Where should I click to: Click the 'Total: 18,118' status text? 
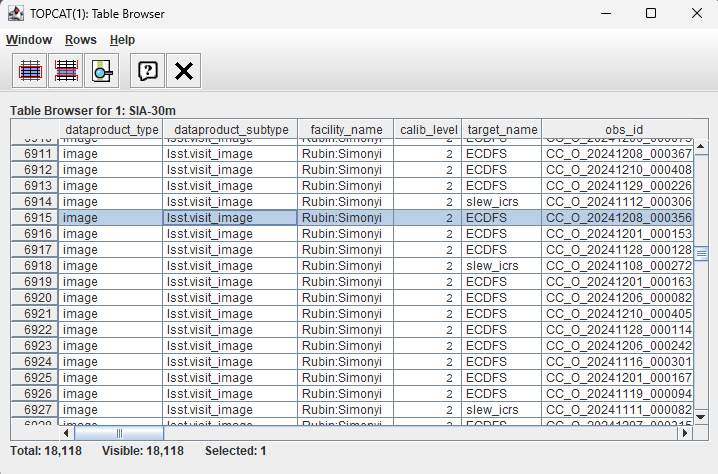[46, 451]
